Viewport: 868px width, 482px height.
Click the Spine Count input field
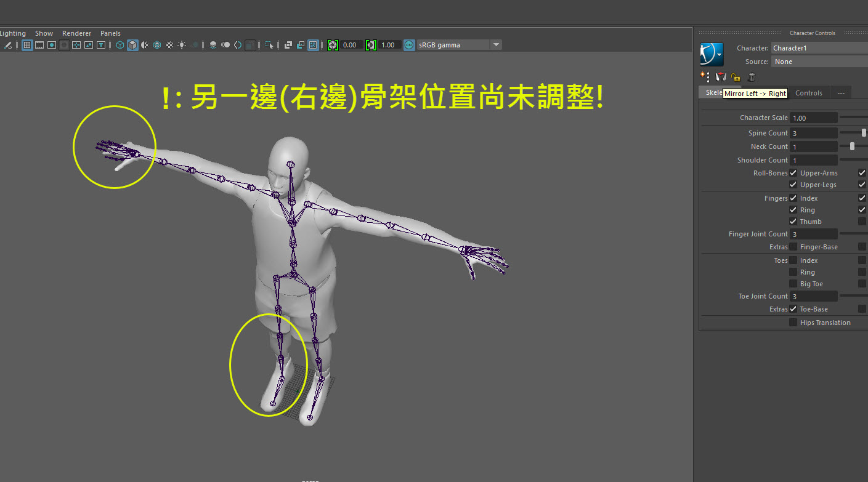pos(813,133)
